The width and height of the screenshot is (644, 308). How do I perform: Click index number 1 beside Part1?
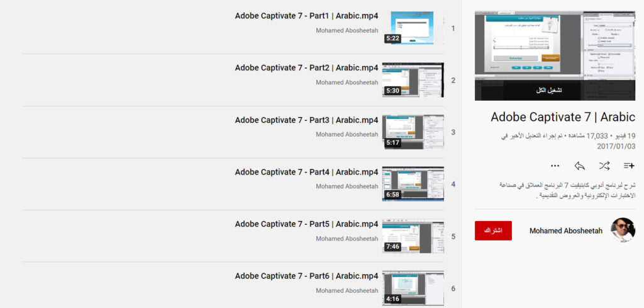pyautogui.click(x=453, y=29)
